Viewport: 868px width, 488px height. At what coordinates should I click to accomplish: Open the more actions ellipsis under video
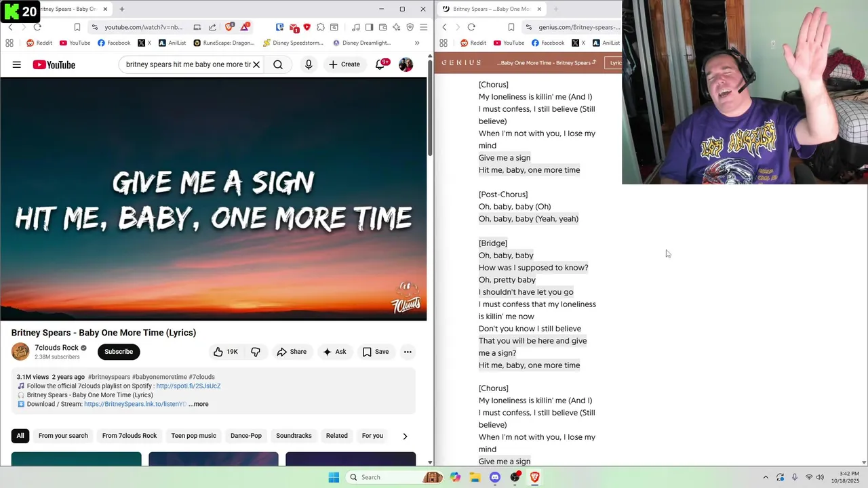pos(408,352)
